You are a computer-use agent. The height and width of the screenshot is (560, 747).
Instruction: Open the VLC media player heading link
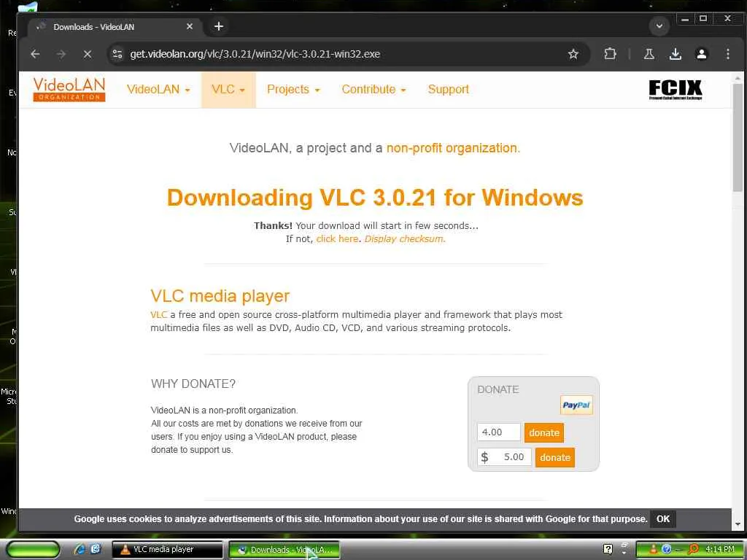pyautogui.click(x=220, y=296)
